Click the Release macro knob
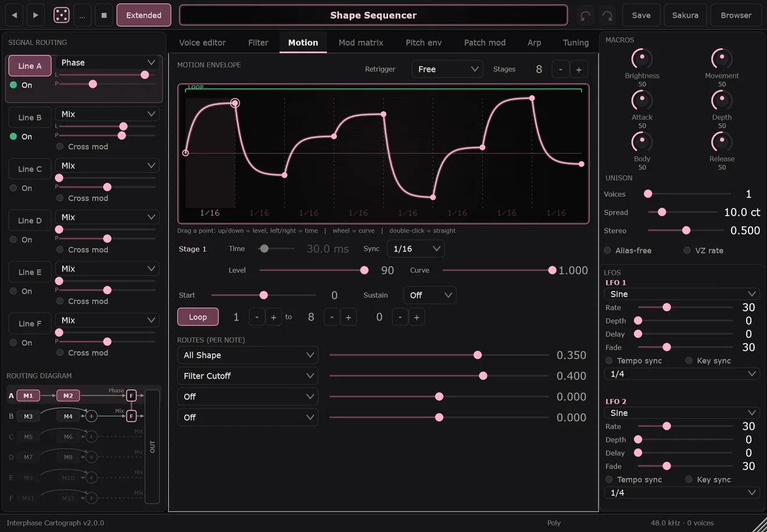The height and width of the screenshot is (532, 767). pyautogui.click(x=722, y=142)
